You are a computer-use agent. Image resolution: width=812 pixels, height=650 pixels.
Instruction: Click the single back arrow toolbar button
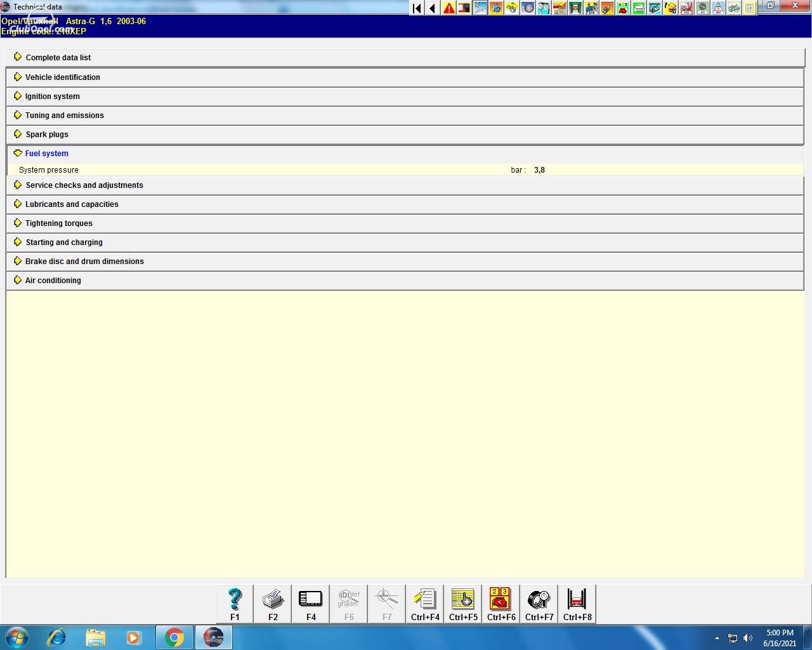point(433,8)
